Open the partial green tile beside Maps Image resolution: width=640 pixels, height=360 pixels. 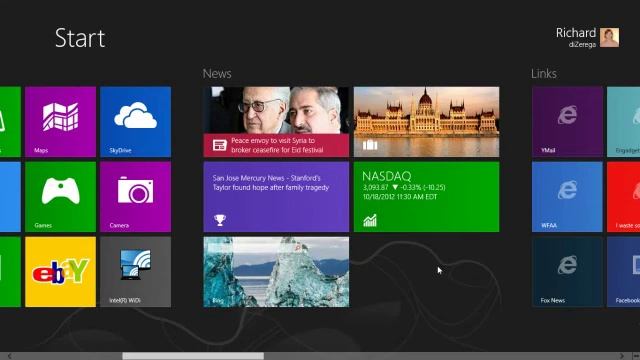pos(10,122)
